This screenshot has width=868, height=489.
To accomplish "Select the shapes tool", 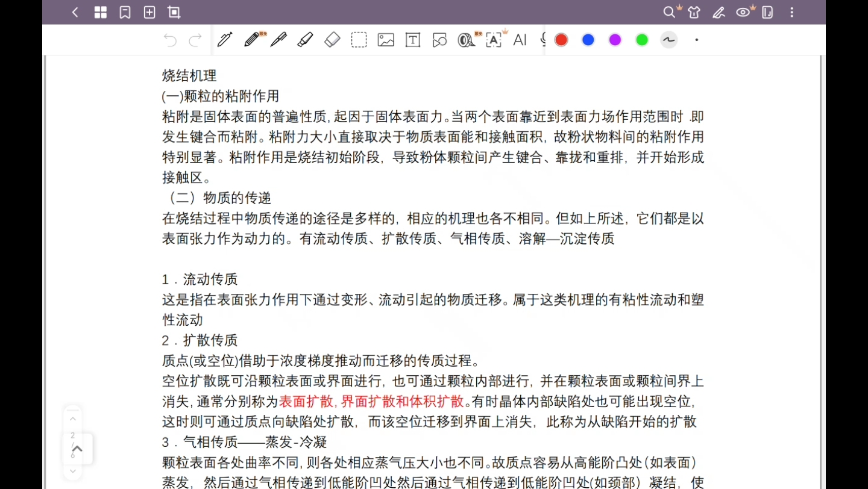I will click(x=439, y=40).
